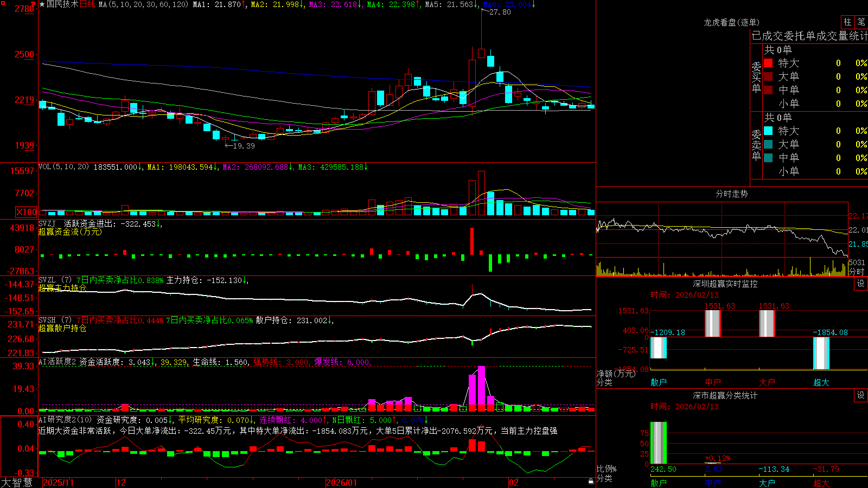868x488 pixels.
Task: Click the 小单 row under 委卖单
Action: (815, 171)
